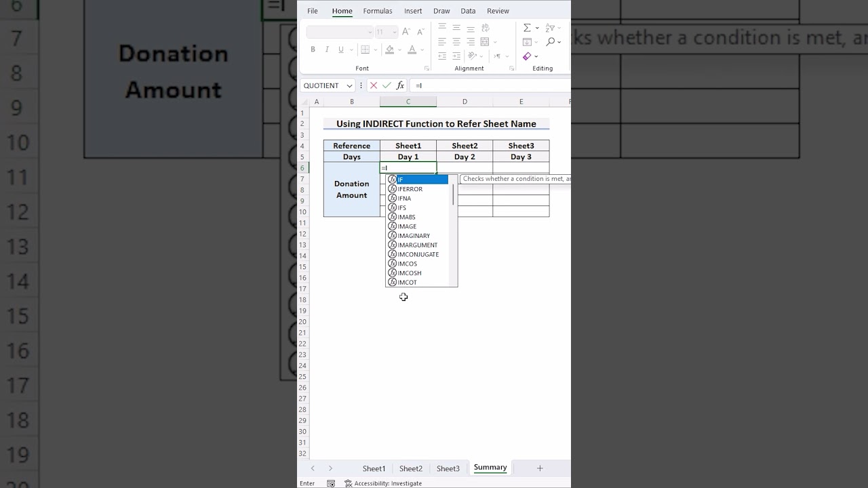Click inside the formula bar input
Screen dimensions: 868x488
pos(488,85)
